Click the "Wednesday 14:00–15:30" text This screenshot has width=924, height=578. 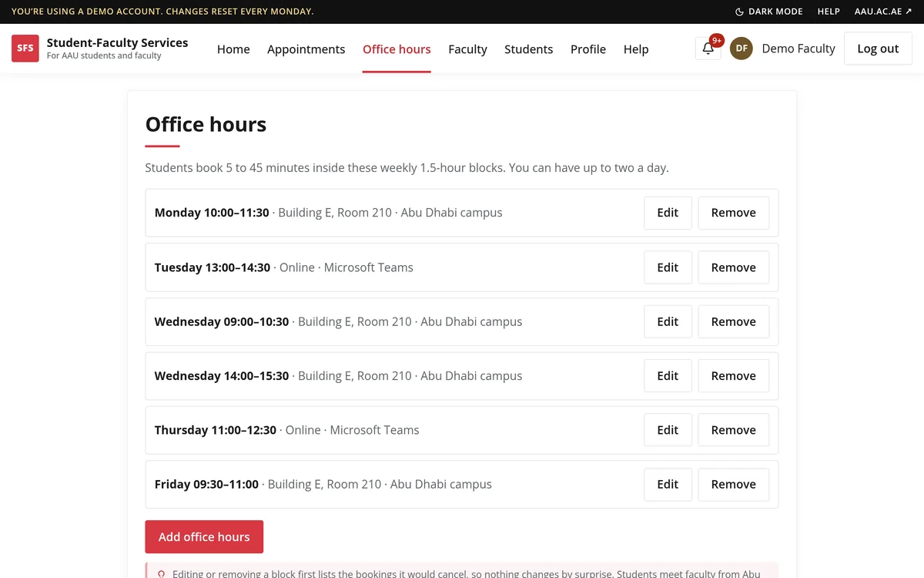pos(222,376)
